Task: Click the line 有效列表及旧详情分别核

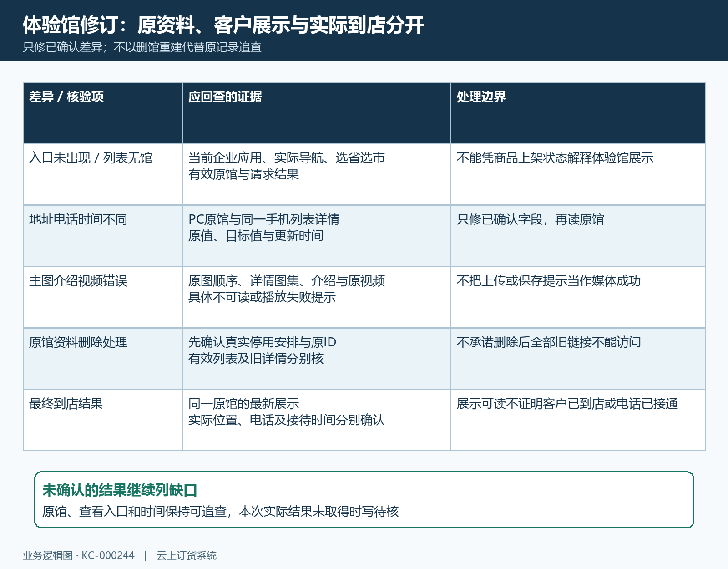Action: [256, 359]
